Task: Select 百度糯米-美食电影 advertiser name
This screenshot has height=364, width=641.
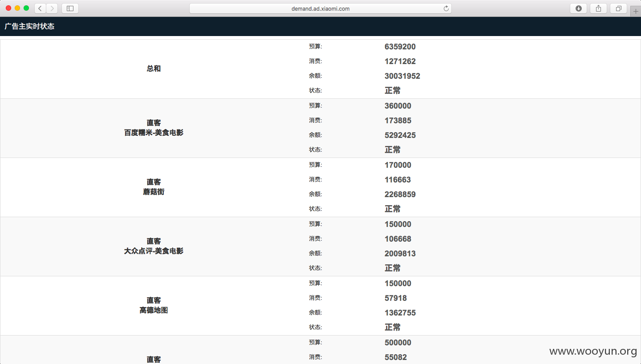Action: click(x=154, y=133)
